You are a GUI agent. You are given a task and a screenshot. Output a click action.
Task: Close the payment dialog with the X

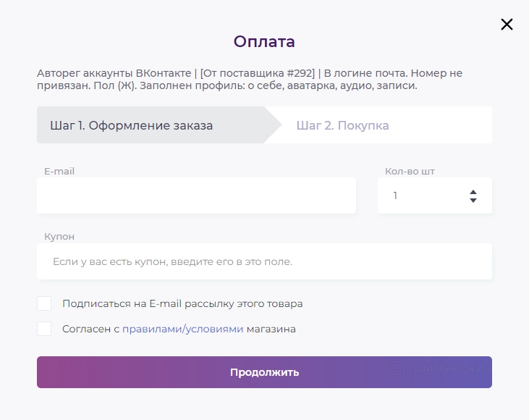(x=507, y=25)
